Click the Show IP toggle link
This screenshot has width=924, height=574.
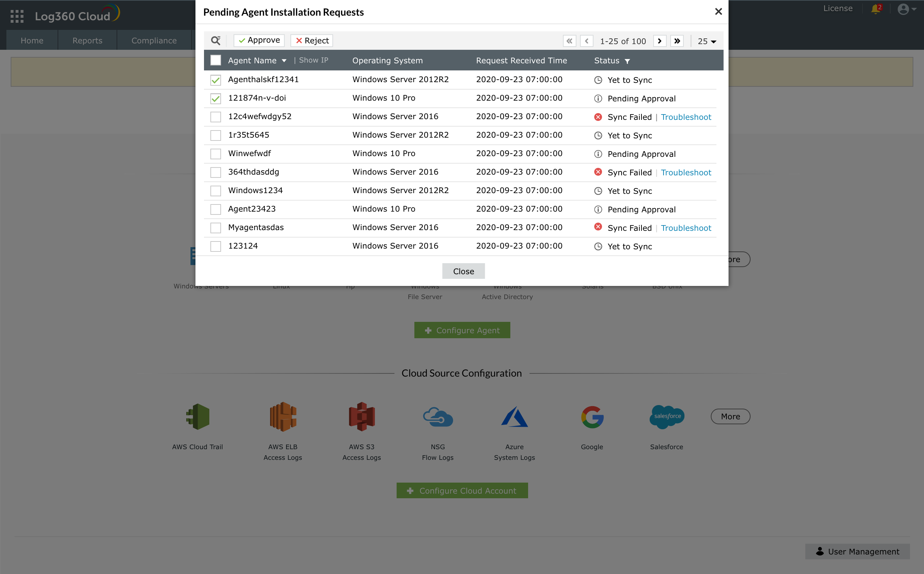tap(313, 60)
